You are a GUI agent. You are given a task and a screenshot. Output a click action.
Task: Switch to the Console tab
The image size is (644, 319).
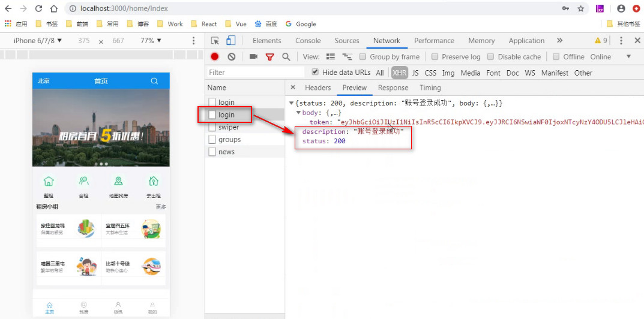[308, 41]
